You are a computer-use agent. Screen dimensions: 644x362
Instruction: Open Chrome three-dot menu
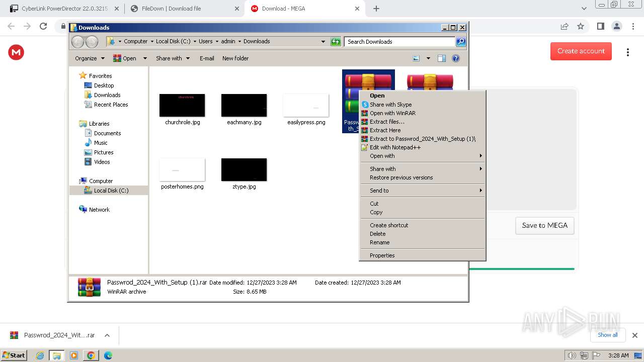(633, 27)
